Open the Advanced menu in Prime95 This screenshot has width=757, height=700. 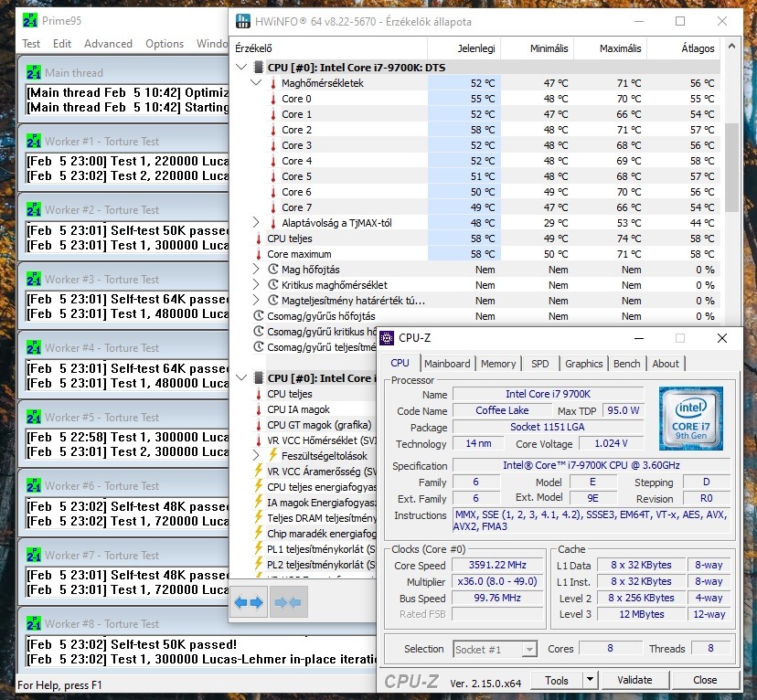tap(108, 44)
